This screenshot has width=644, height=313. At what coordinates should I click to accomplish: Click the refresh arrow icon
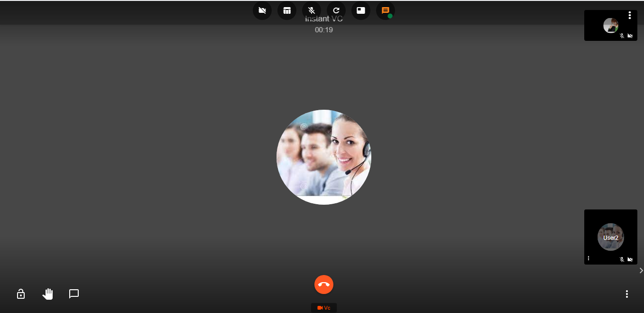(336, 10)
